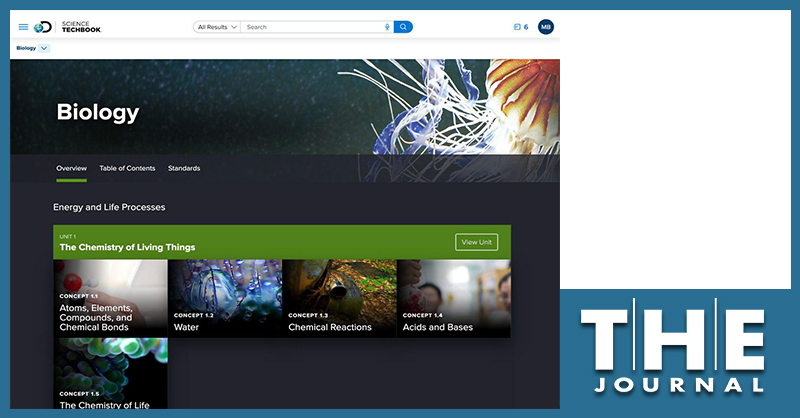Viewport: 800px width, 418px height.
Task: Open the Chemical Reactions concept card
Action: [x=339, y=299]
